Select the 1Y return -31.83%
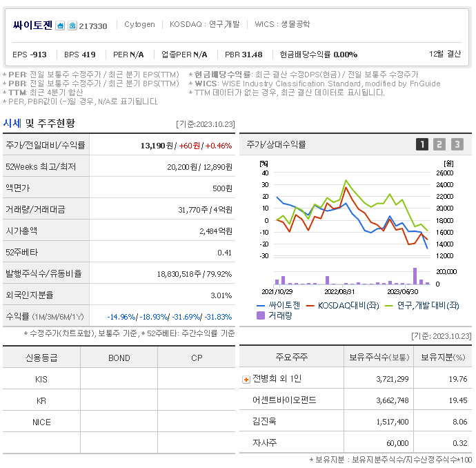476x468 pixels. tap(218, 317)
